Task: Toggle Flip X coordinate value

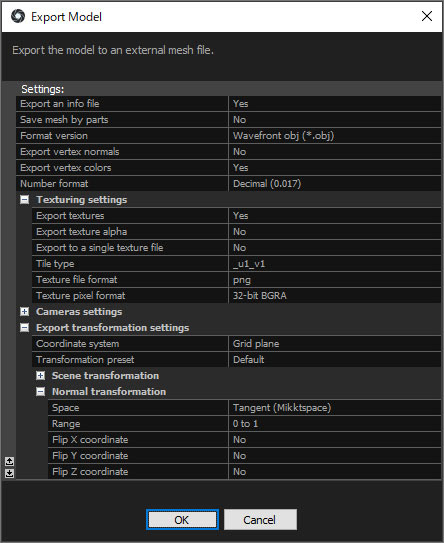Action: coord(335,440)
